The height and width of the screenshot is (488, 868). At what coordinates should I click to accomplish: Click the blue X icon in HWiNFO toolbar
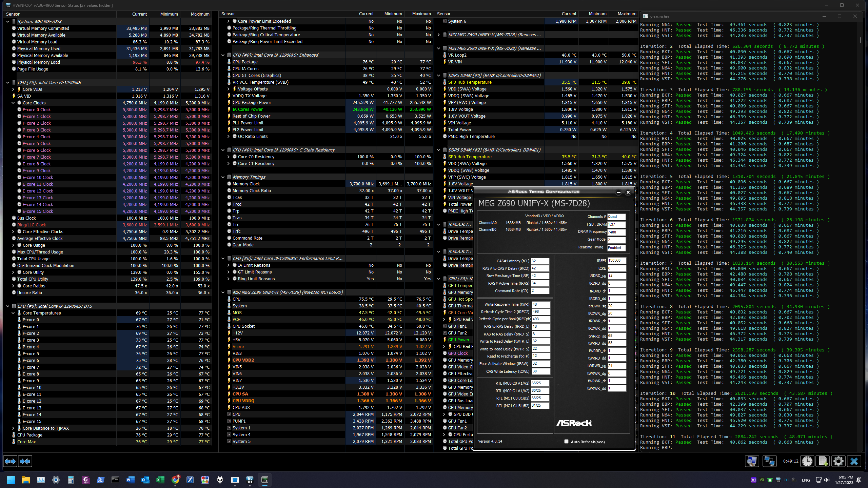[854, 461]
